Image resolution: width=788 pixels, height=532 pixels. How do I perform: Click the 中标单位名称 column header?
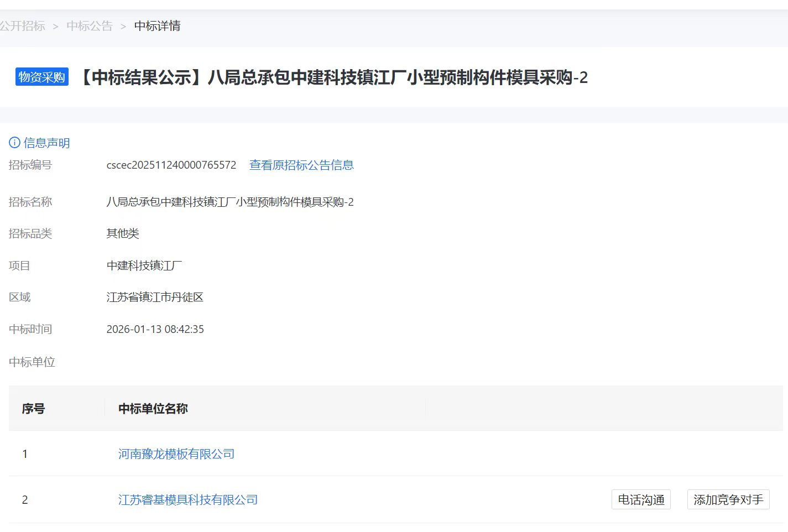153,409
